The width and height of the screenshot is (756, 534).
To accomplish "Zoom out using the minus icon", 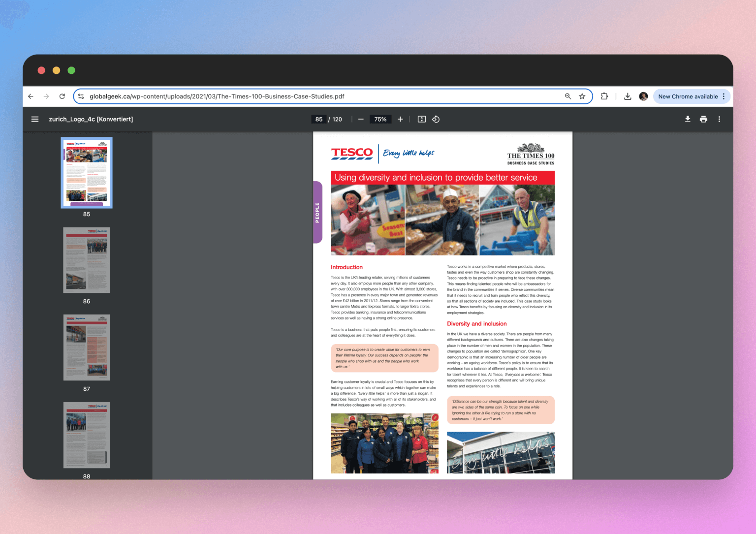I will coord(361,119).
